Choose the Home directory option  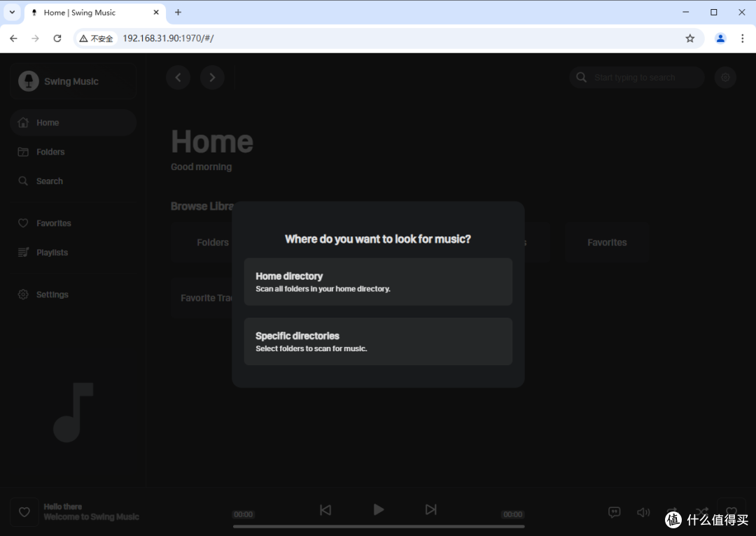tap(378, 281)
